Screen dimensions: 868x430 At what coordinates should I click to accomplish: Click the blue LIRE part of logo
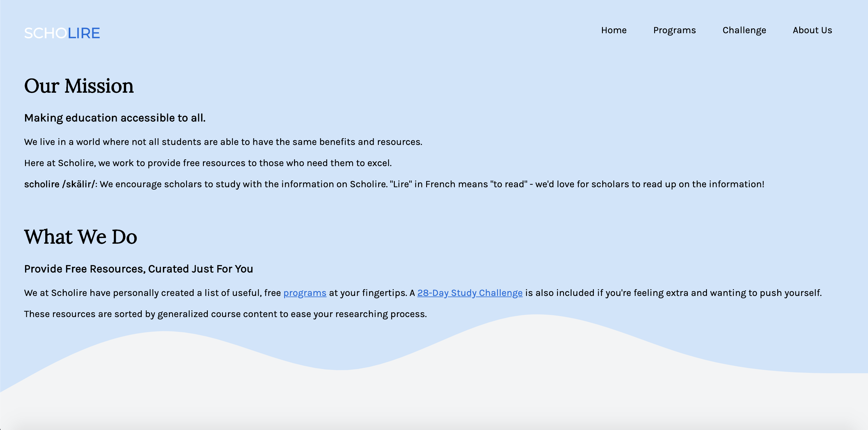[84, 33]
